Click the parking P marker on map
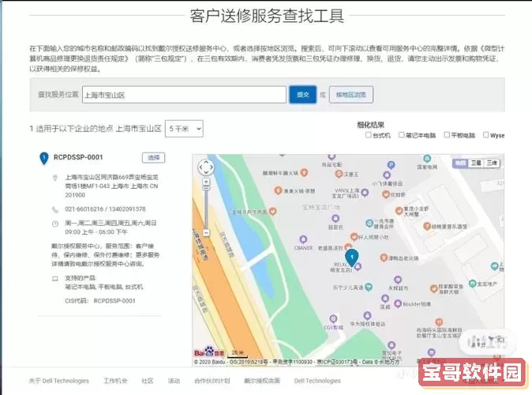 tap(391, 165)
